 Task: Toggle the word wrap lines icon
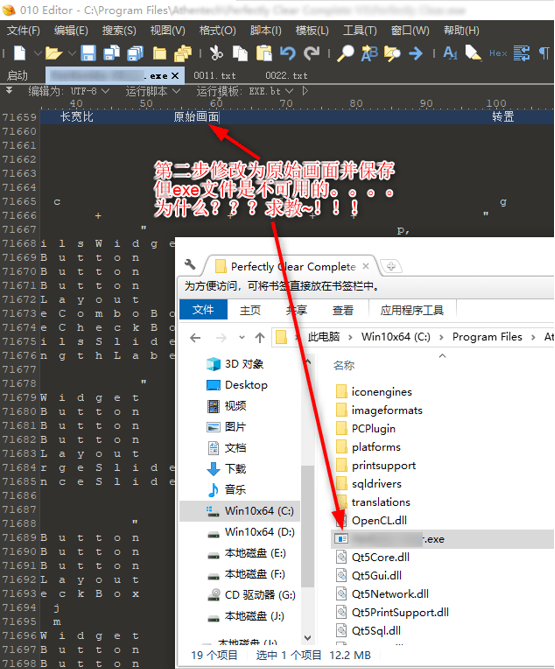point(521,53)
